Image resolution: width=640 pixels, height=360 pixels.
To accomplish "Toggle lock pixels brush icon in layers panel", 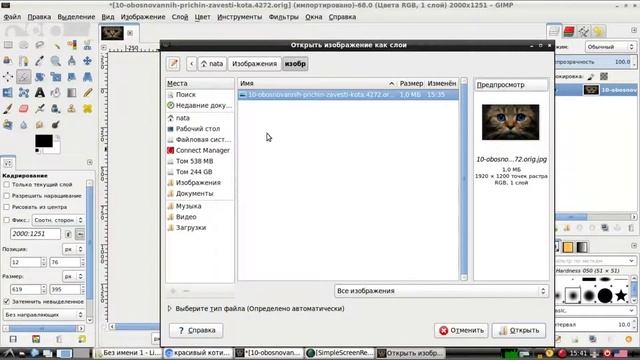I will click(591, 76).
